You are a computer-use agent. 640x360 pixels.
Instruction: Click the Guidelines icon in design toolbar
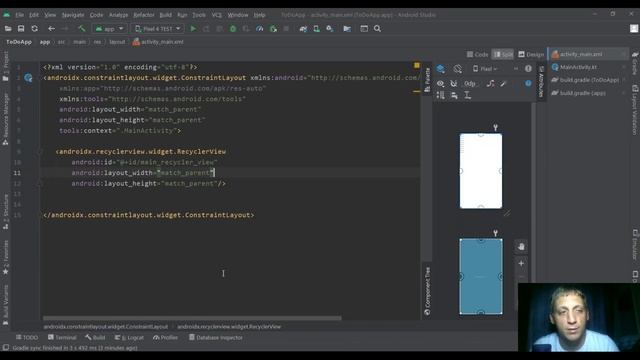click(x=467, y=95)
